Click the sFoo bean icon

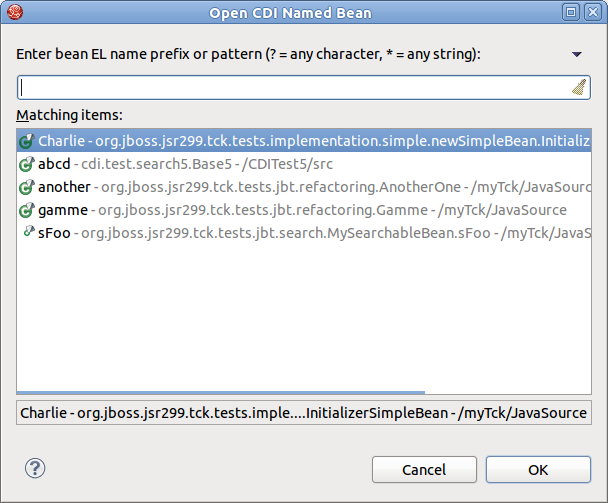pyautogui.click(x=28, y=233)
